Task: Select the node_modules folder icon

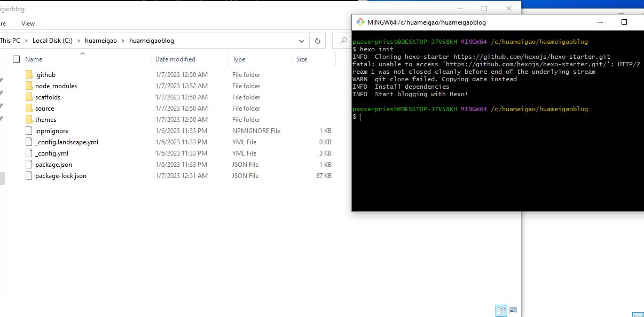Action: point(29,86)
